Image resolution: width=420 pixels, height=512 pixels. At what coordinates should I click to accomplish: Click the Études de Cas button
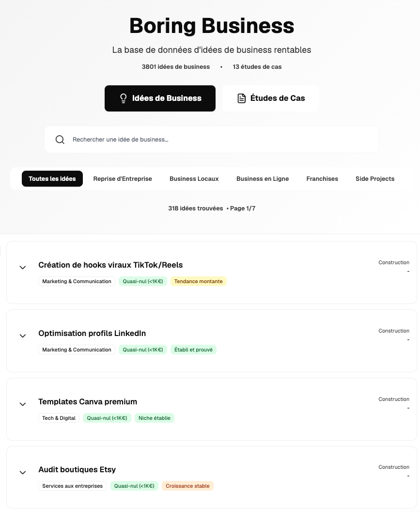pos(270,98)
